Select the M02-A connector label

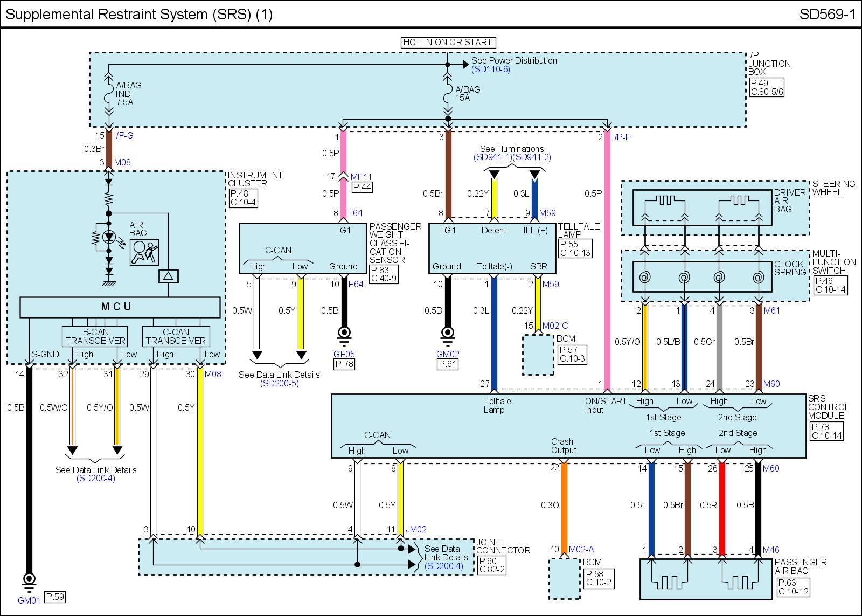(x=582, y=550)
